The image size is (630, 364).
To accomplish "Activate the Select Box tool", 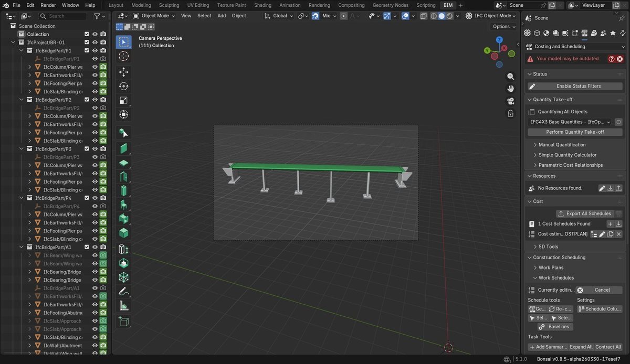I will 123,42.
